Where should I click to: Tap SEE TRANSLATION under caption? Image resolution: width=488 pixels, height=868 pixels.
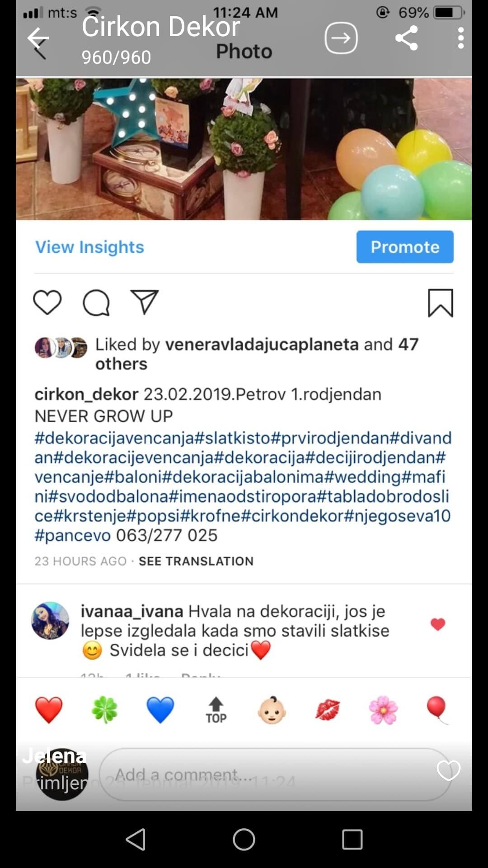196,561
